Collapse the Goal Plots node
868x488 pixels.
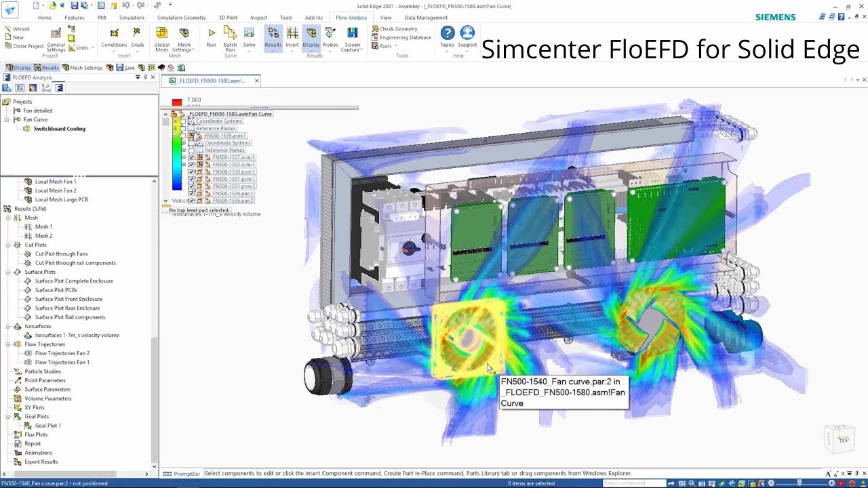point(7,417)
